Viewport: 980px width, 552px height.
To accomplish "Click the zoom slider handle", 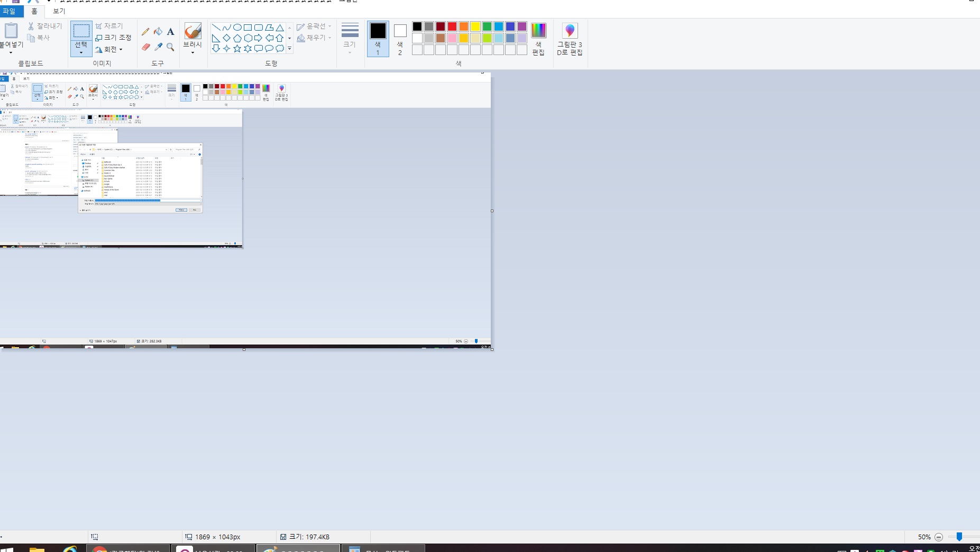I will (959, 537).
